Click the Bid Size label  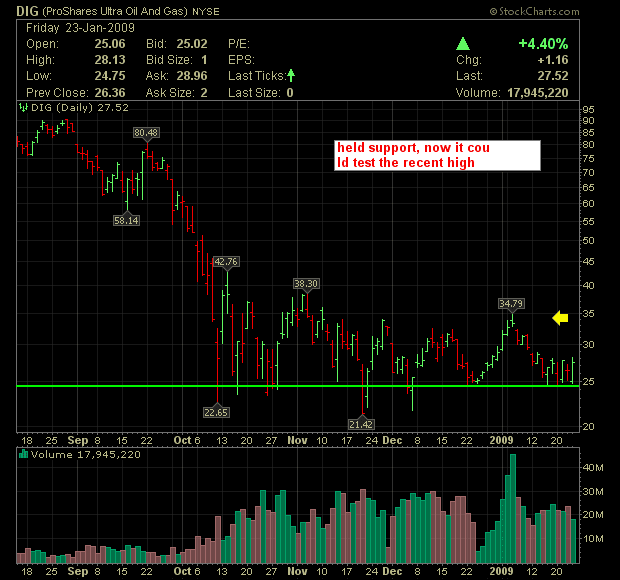click(169, 60)
